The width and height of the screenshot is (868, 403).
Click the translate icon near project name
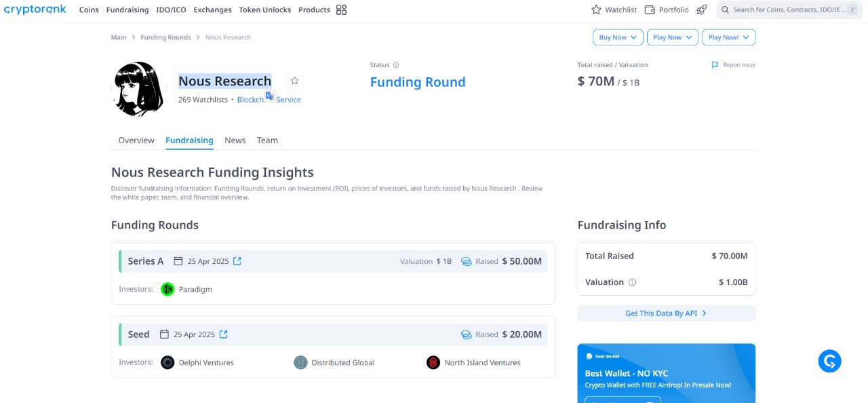pos(269,96)
